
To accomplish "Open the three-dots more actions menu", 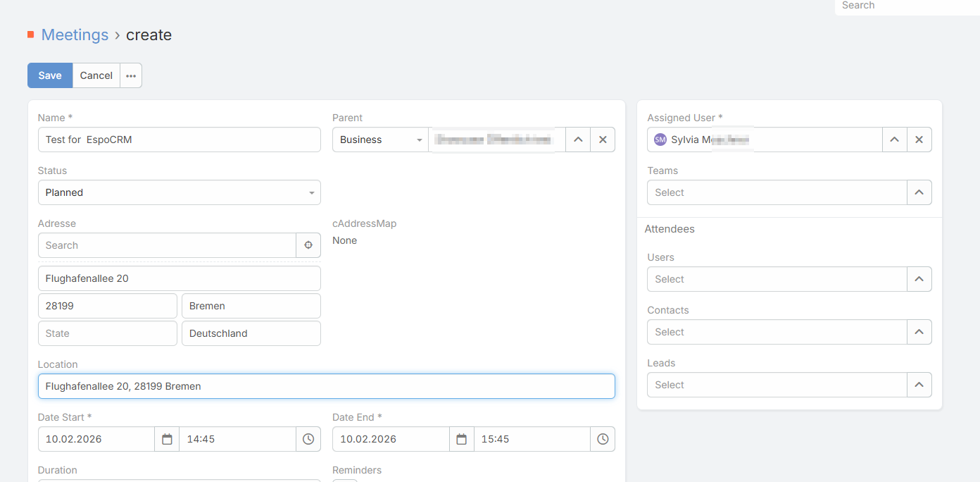I will coord(131,75).
